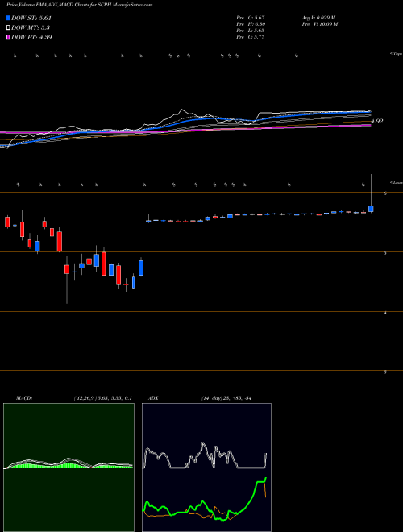Click the 'Pre O: 5.67' open value
Viewport: 403px width, 532px height.
click(x=251, y=18)
